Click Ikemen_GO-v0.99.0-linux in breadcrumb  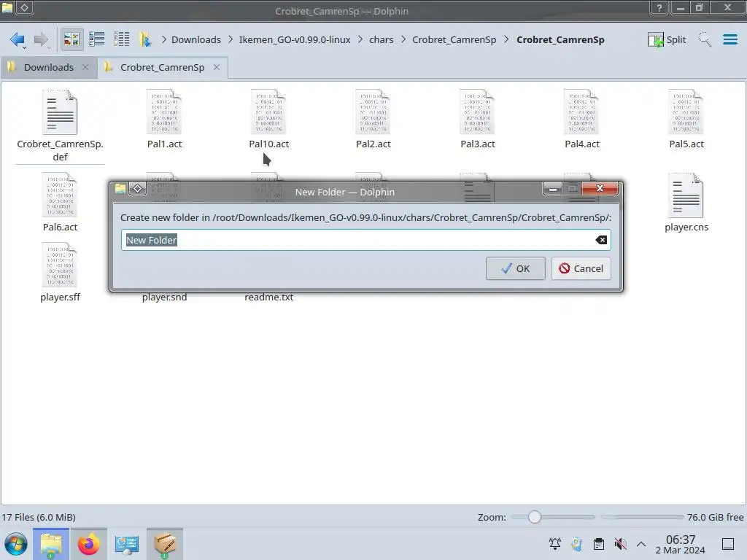click(295, 39)
